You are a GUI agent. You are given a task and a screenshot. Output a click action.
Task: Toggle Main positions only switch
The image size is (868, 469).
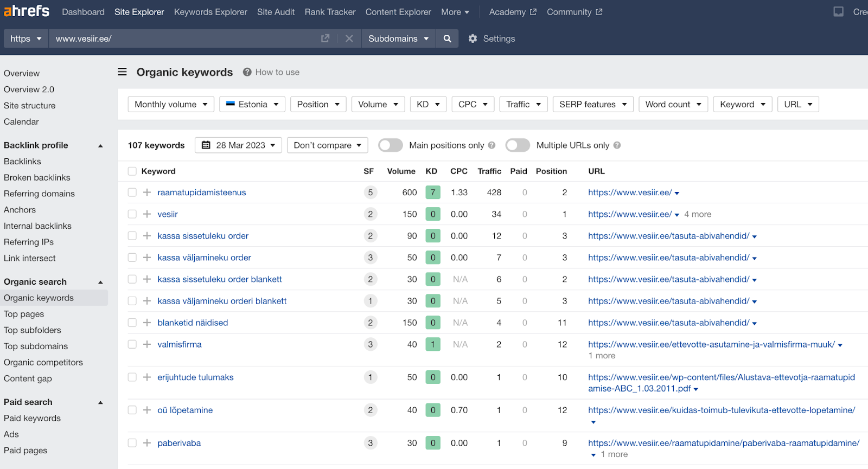pos(391,145)
